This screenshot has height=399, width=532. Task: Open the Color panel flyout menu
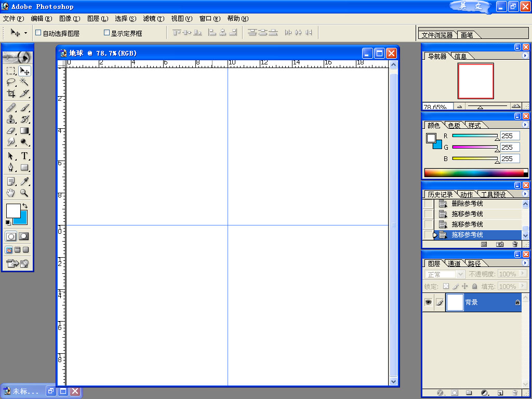pyautogui.click(x=525, y=125)
